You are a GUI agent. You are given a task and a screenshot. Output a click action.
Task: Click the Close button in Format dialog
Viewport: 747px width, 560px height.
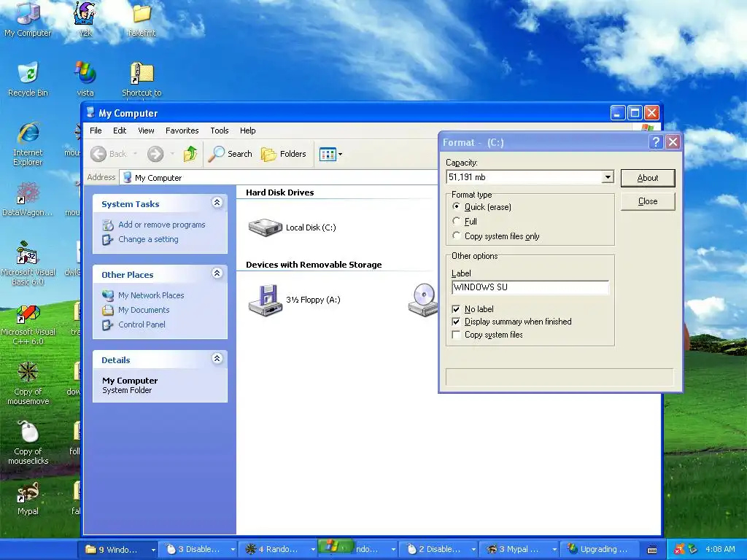pyautogui.click(x=648, y=201)
